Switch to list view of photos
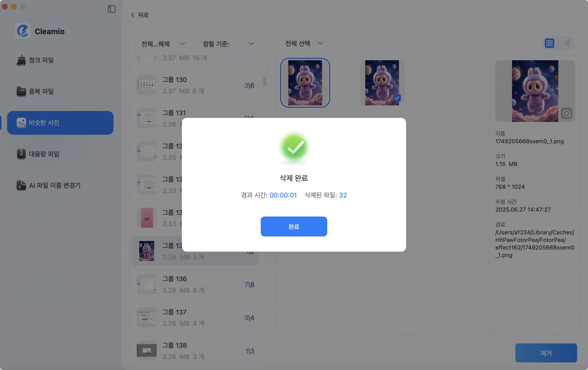Screen dimensions: 588x370 tap(567, 43)
